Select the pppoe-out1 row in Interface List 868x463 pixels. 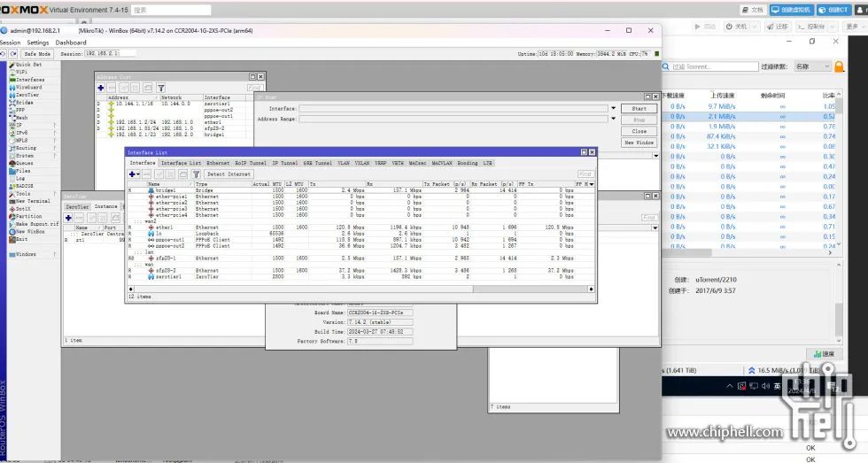(361, 240)
